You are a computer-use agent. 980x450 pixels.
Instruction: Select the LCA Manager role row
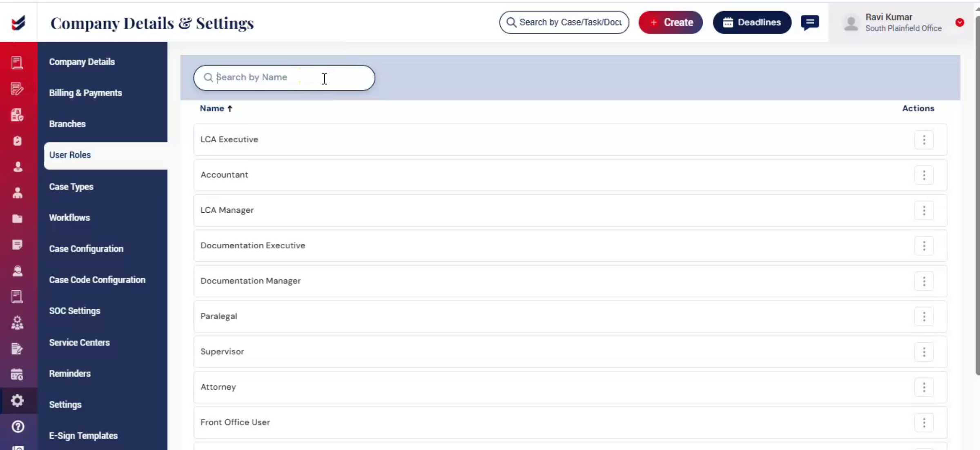pyautogui.click(x=570, y=210)
